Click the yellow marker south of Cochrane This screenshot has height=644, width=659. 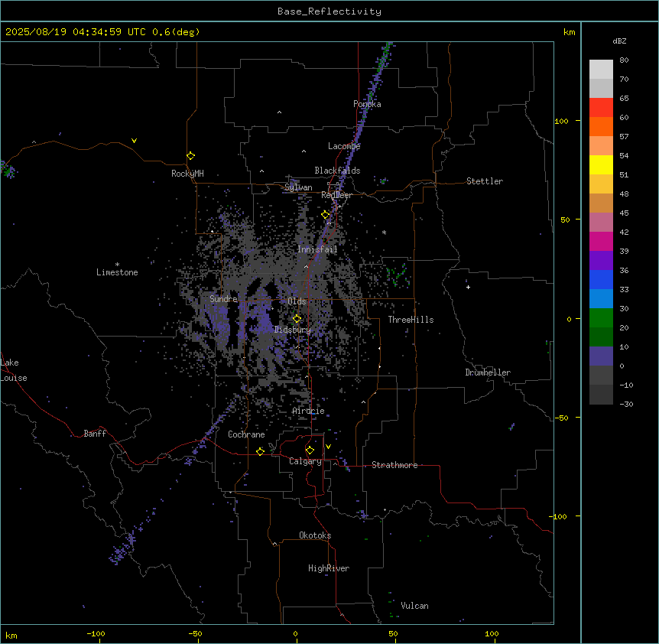click(260, 451)
